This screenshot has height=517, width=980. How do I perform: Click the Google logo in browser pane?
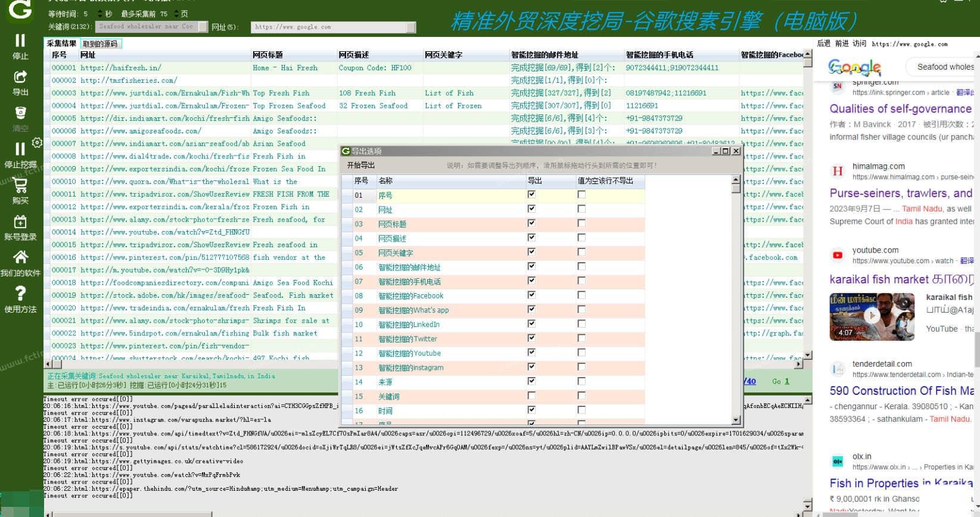click(854, 67)
